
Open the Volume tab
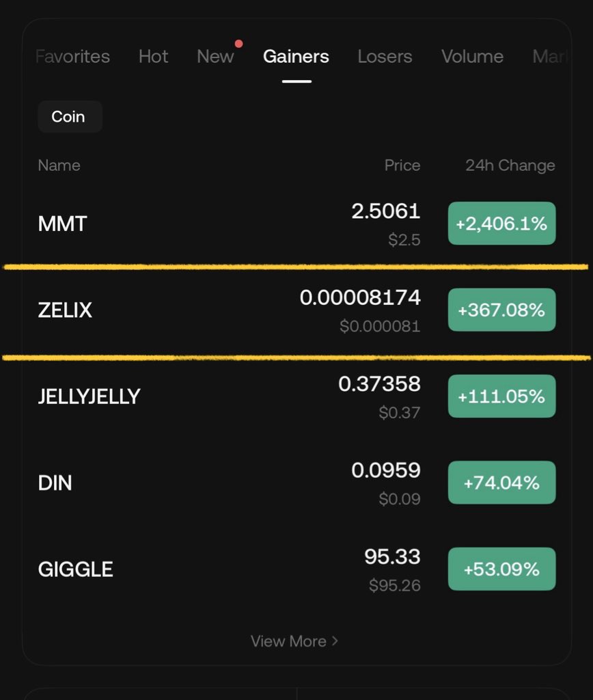pos(472,56)
